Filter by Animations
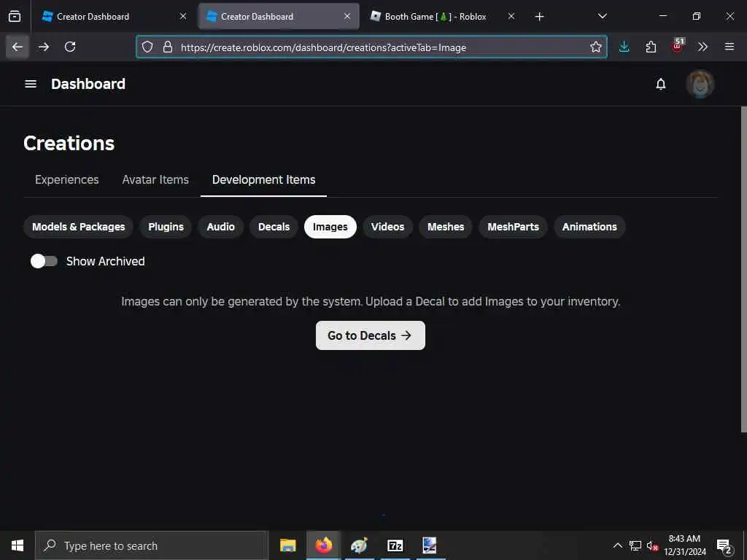 tap(589, 227)
